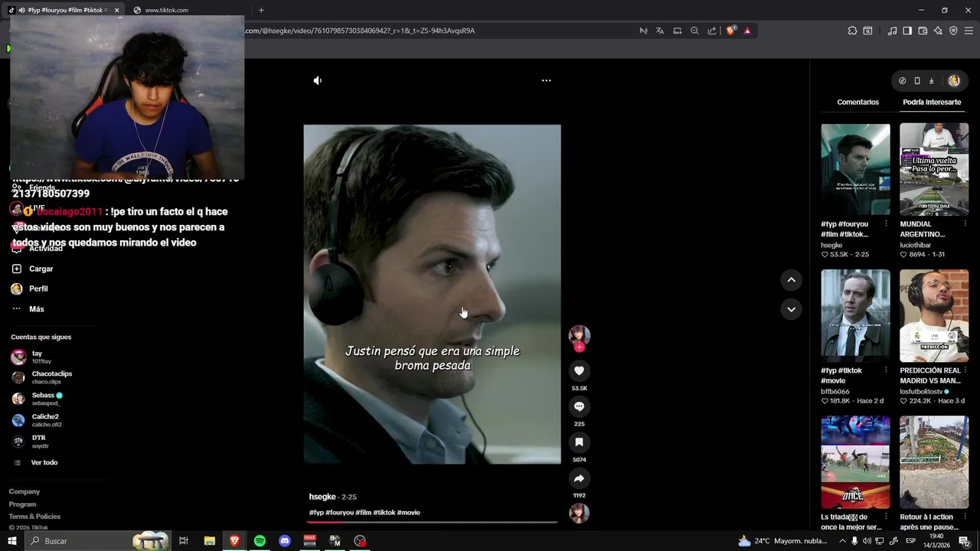
Task: Click the video progress bar
Action: pyautogui.click(x=432, y=523)
